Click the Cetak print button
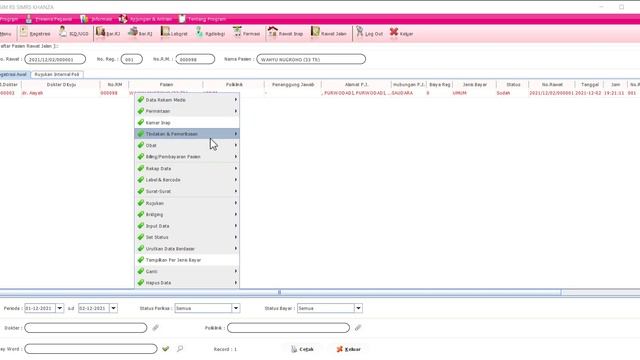 [x=302, y=349]
